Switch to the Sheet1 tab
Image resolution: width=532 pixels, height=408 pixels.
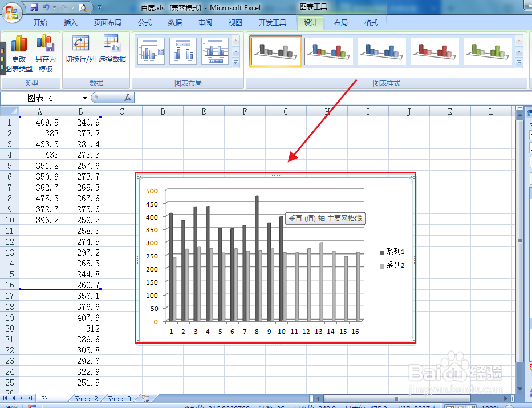(52, 398)
